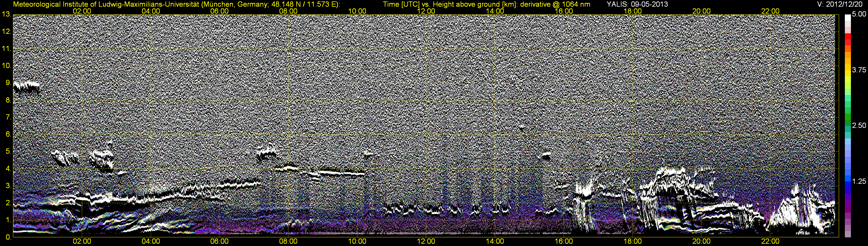
Task: Click the 4. km height axis label
Action: point(8,168)
